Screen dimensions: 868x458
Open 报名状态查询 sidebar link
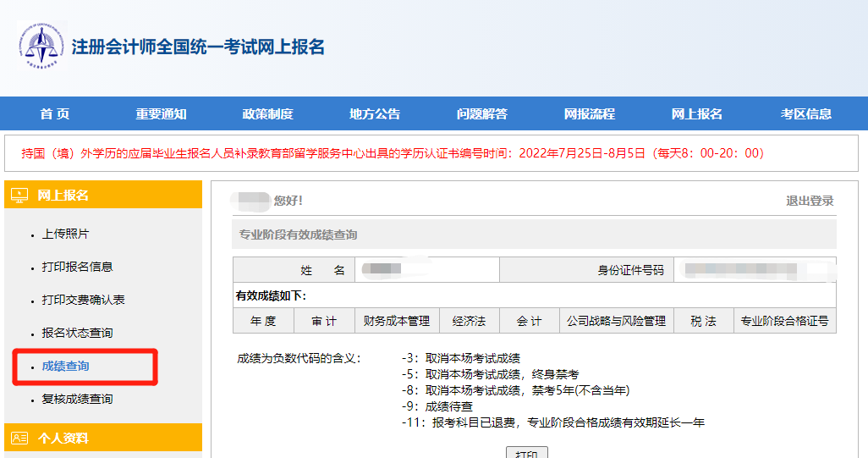77,333
